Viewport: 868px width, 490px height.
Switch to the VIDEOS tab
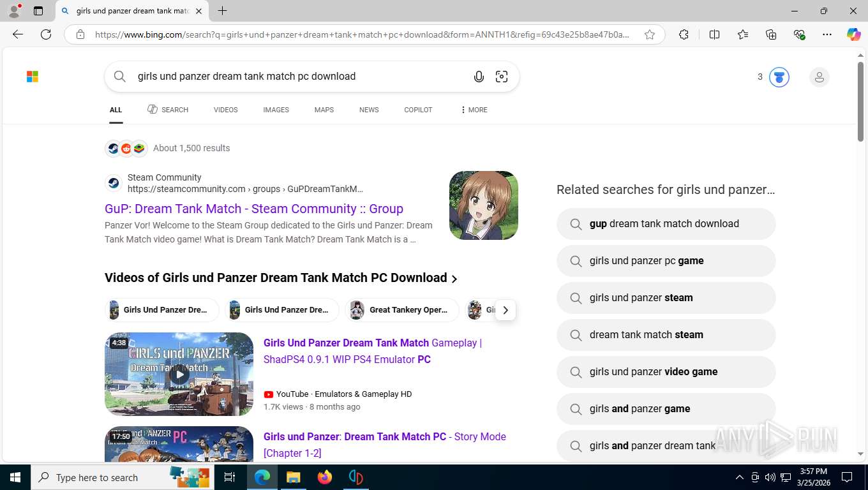[225, 110]
